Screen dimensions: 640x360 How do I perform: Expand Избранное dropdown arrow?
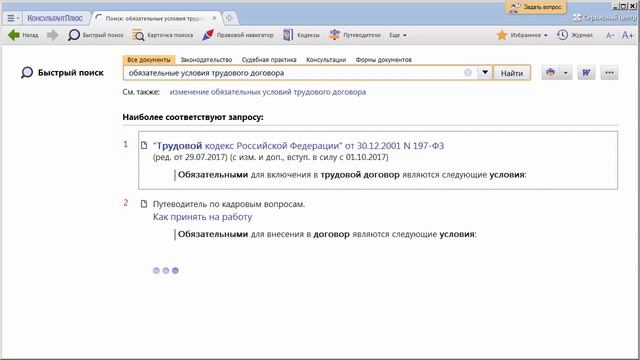(546, 36)
